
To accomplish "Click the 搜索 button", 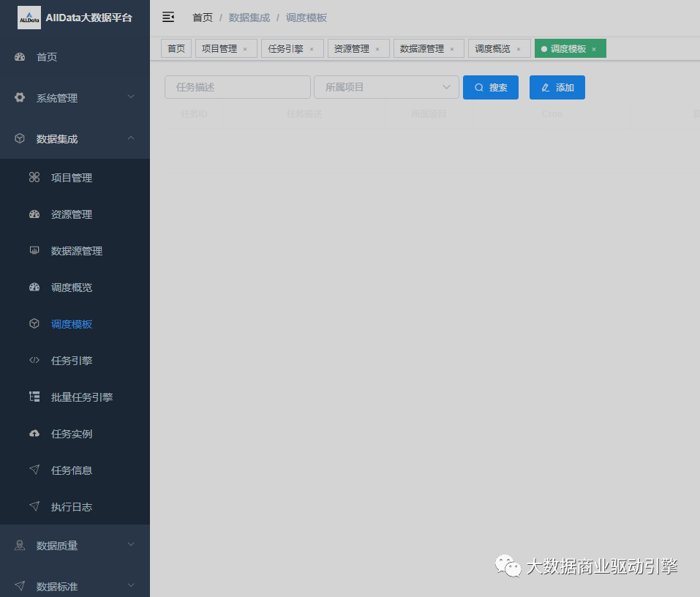I will pos(491,87).
